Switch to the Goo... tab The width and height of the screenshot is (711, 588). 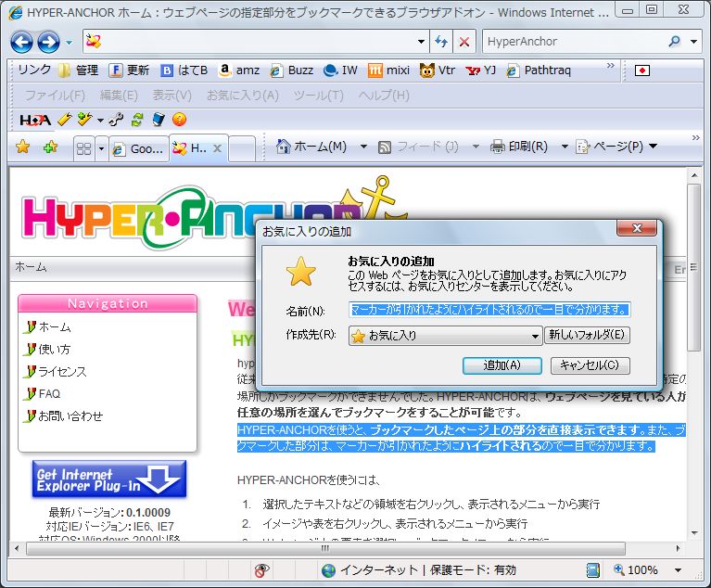tap(139, 148)
